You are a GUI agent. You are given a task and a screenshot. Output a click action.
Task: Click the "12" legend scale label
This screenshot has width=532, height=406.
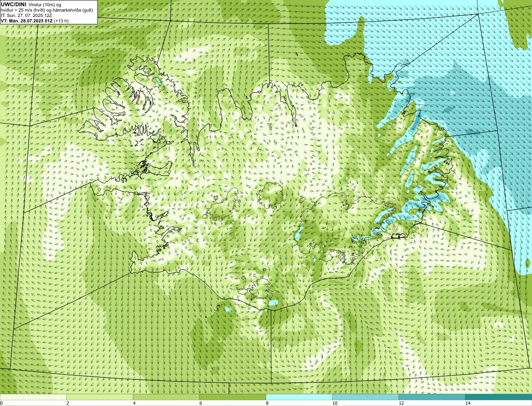point(401,403)
